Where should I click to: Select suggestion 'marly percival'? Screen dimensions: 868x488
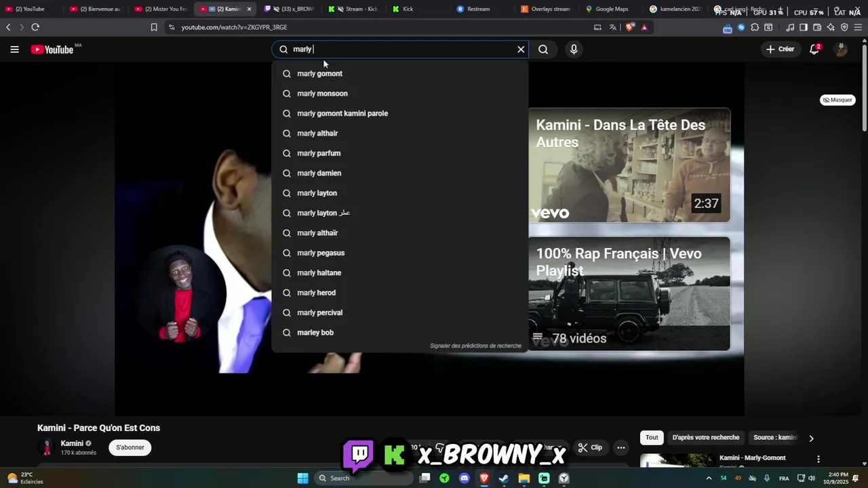[399, 312]
